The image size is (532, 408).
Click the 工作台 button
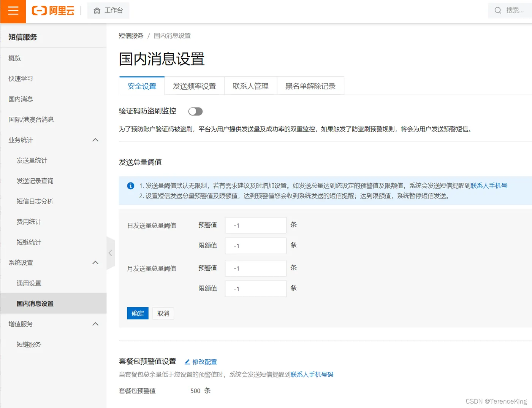pos(108,11)
